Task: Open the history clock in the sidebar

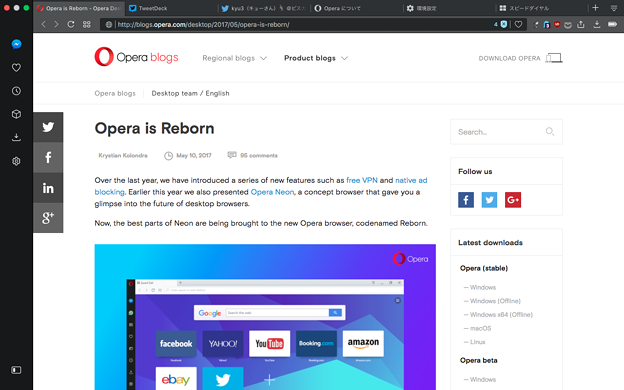Action: pyautogui.click(x=16, y=91)
